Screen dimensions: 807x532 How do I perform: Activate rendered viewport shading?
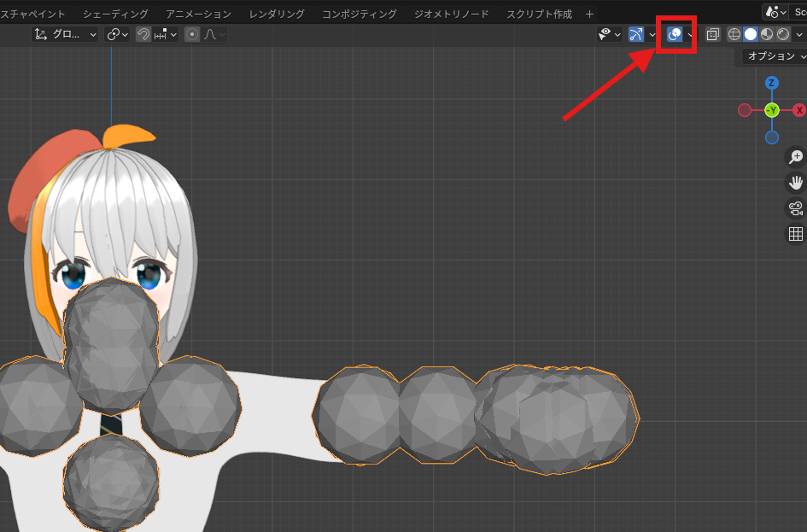(x=782, y=34)
